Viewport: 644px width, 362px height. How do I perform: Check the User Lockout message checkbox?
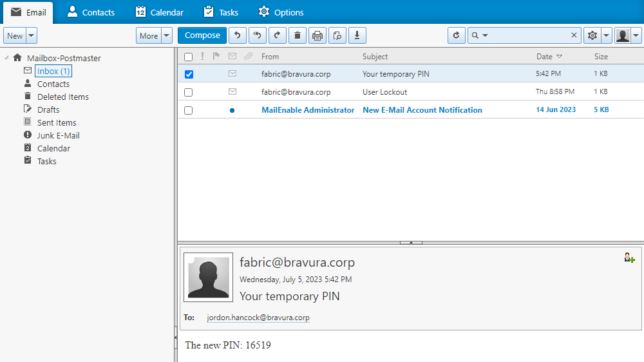(x=189, y=92)
